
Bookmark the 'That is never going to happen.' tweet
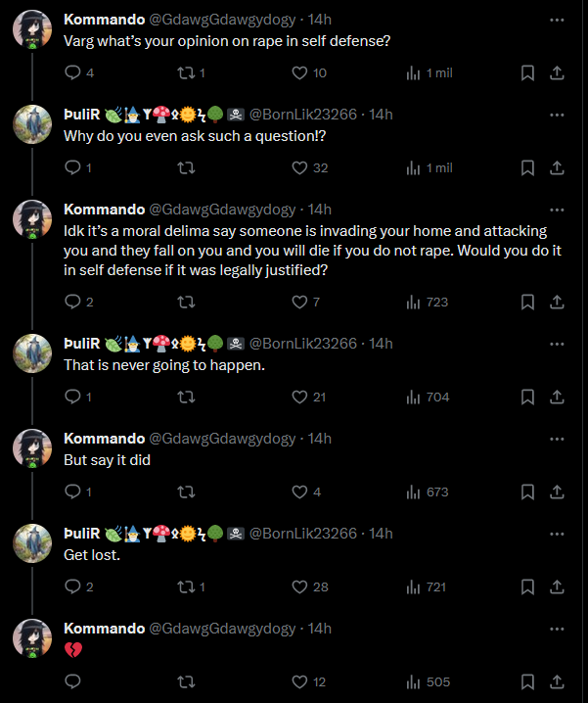tap(527, 397)
